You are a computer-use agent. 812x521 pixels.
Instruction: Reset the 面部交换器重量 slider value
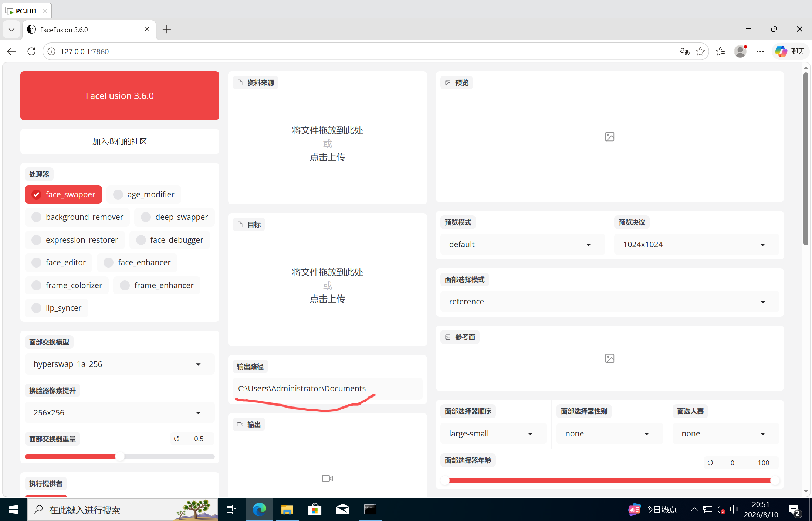177,439
